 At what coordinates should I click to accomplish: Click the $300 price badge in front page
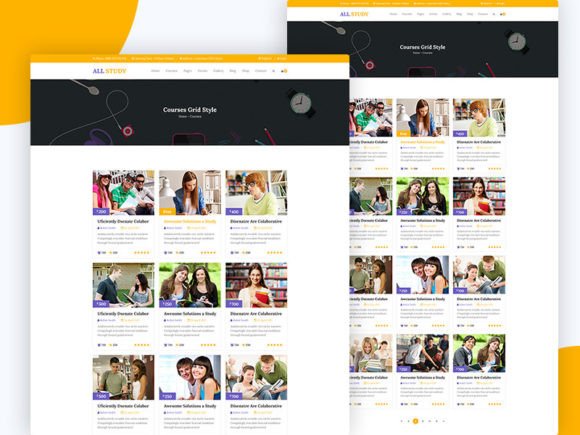(101, 304)
